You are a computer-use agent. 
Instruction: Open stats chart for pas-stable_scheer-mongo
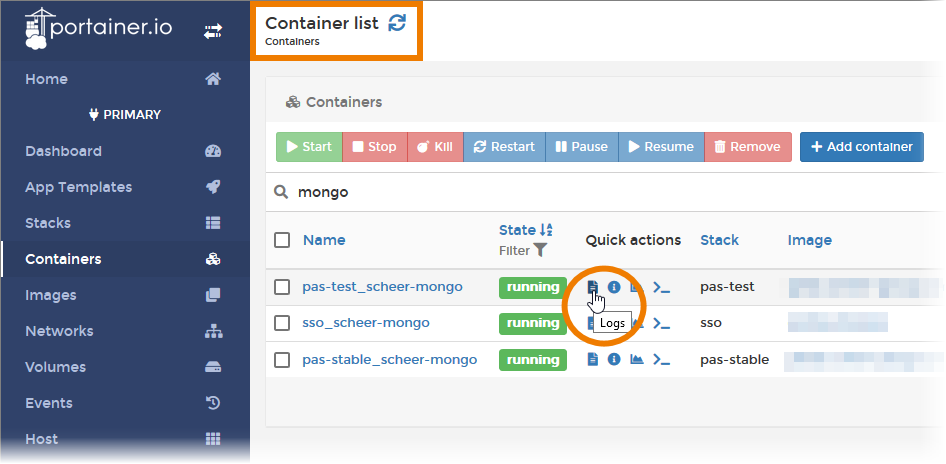pos(637,360)
